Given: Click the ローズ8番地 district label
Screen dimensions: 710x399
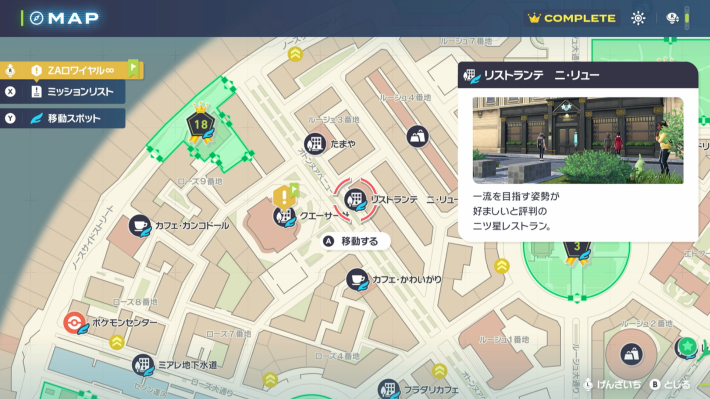Looking at the screenshot, I should (x=134, y=302).
